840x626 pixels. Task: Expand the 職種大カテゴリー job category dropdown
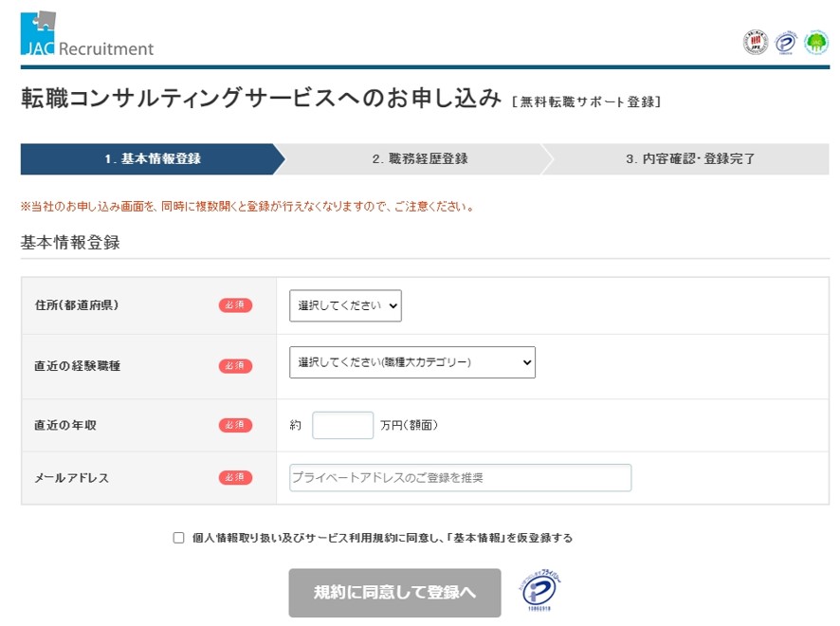(x=411, y=362)
